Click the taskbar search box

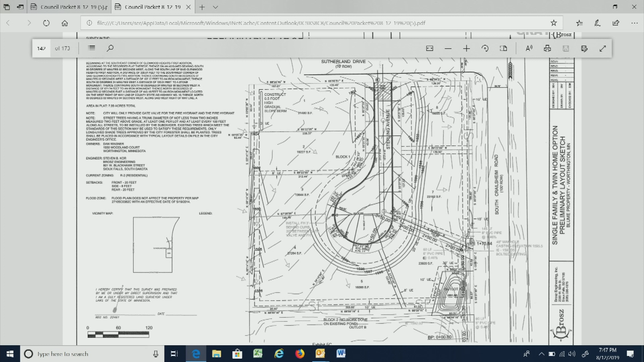coord(92,354)
